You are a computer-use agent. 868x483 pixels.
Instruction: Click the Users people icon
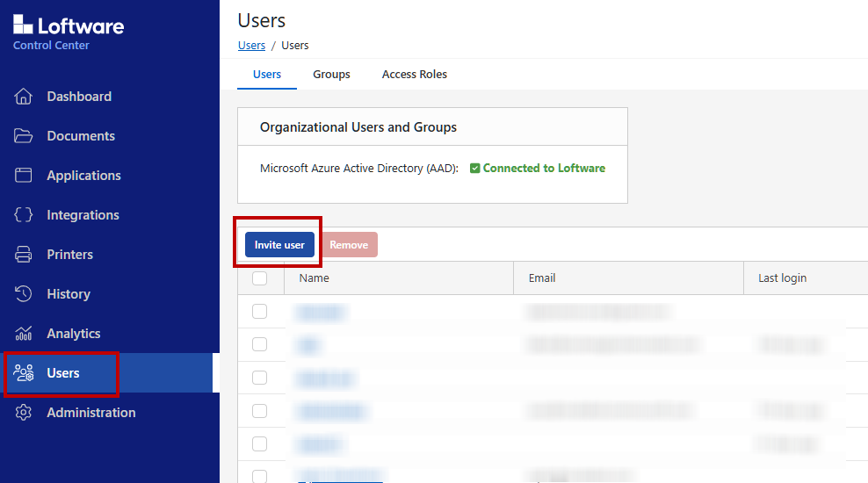[23, 373]
